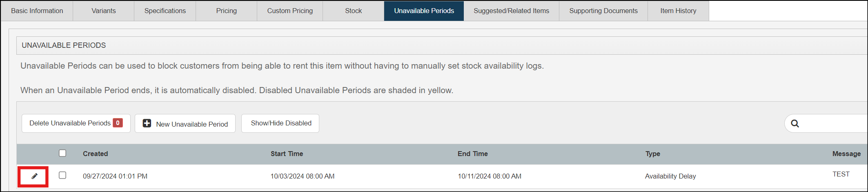Open the Specifications tab
The image size is (868, 192).
click(165, 11)
